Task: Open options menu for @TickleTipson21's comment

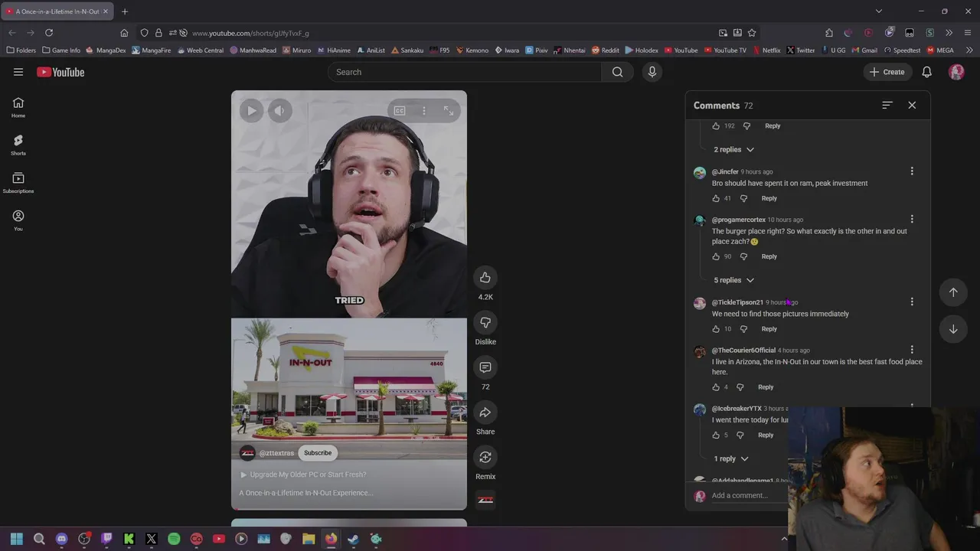Action: tap(912, 302)
